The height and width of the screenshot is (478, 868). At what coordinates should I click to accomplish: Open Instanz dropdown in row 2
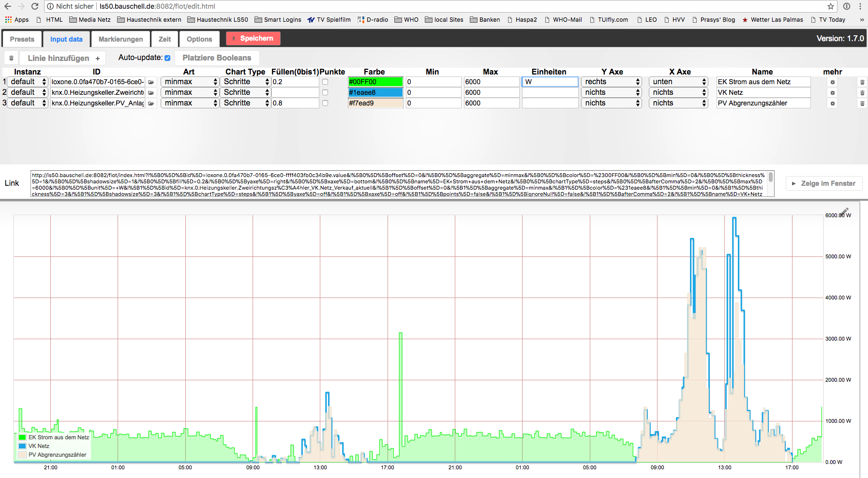click(28, 92)
